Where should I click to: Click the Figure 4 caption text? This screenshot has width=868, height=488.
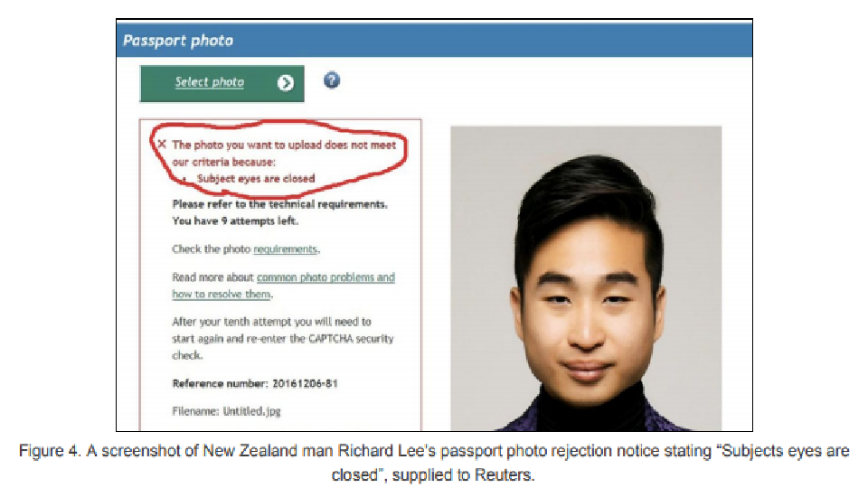pos(434,463)
